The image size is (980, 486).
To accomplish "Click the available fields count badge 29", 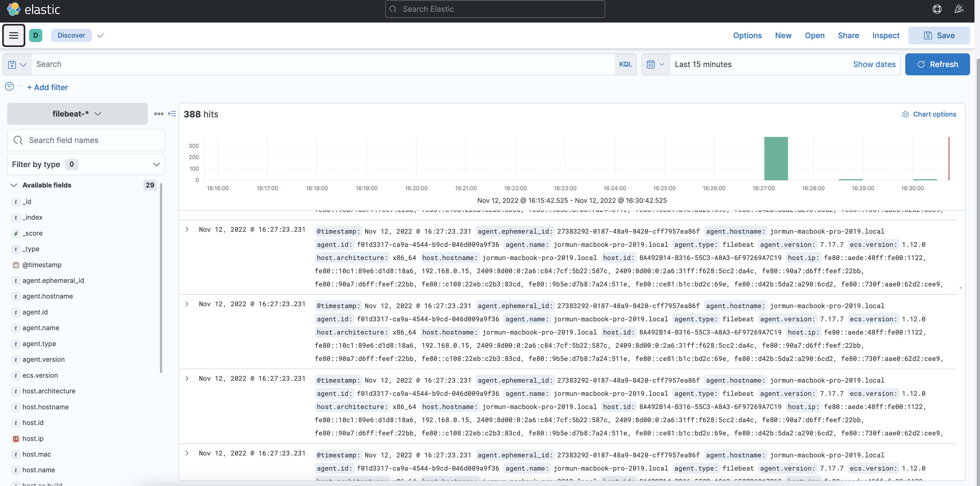I will pos(150,185).
